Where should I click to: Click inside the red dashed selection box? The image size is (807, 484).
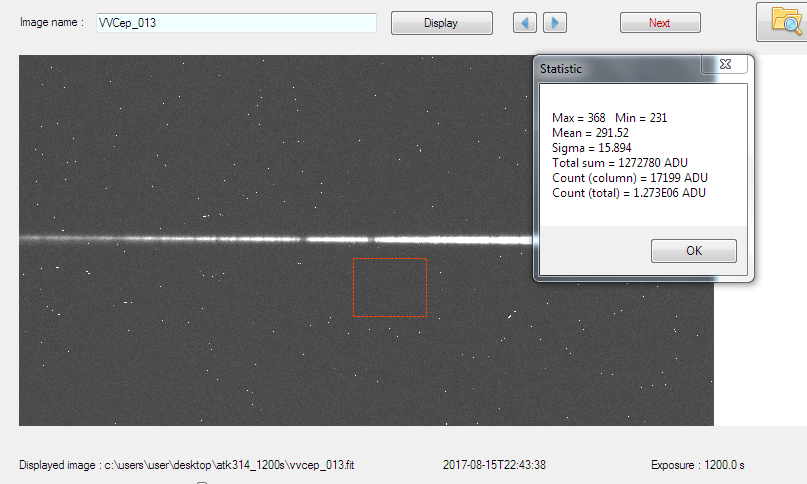click(x=389, y=288)
